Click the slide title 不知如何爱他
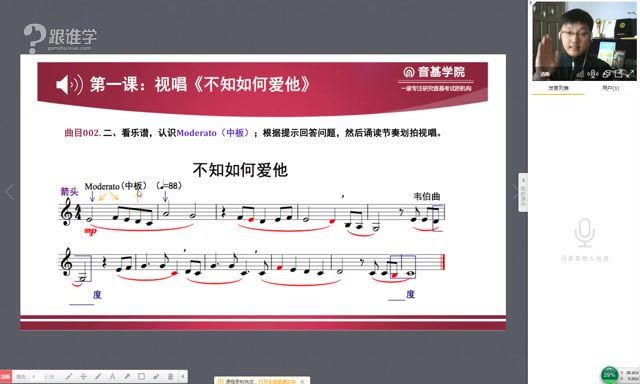 coord(240,170)
